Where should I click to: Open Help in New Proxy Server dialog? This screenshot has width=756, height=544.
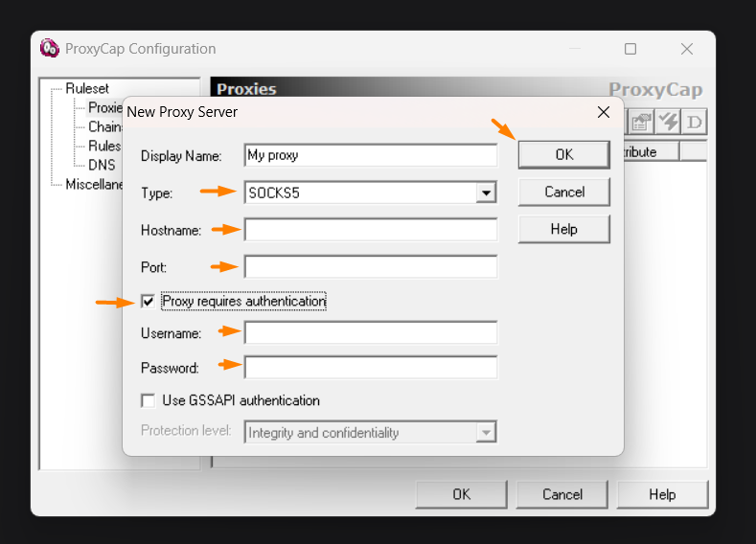tap(564, 229)
